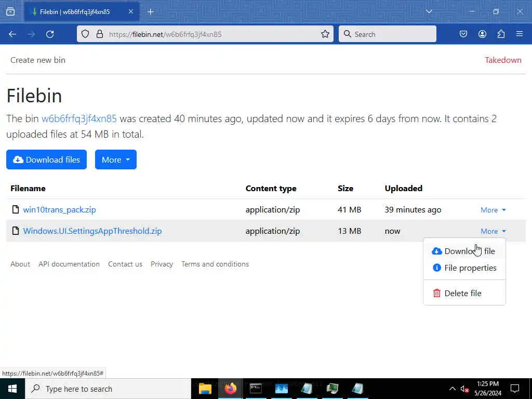Screen dimensions: 532x399
Task: Open Firefox View icon in tab strip
Action: [10, 12]
